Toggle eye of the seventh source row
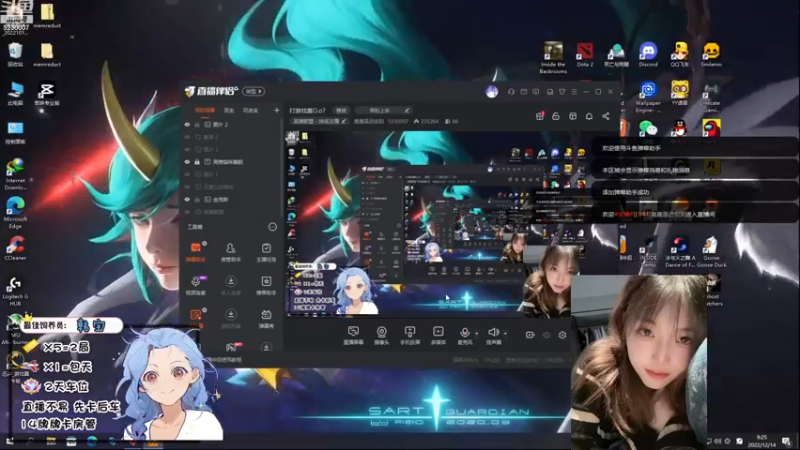800x450 pixels. point(187,199)
